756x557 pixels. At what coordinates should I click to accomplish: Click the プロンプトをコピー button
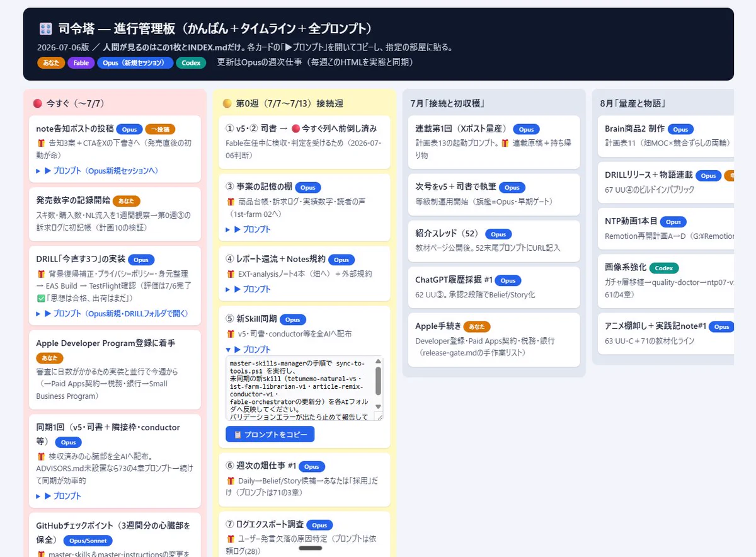click(x=270, y=435)
